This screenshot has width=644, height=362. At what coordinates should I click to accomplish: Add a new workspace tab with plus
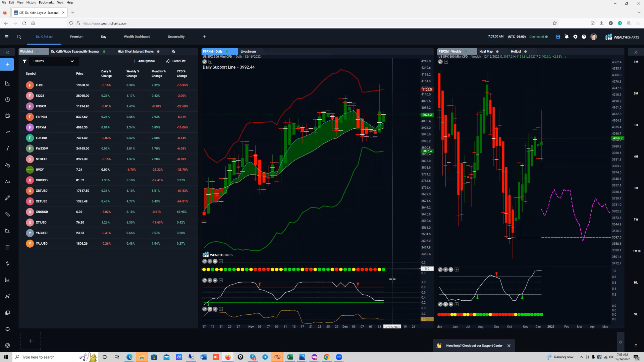click(204, 37)
